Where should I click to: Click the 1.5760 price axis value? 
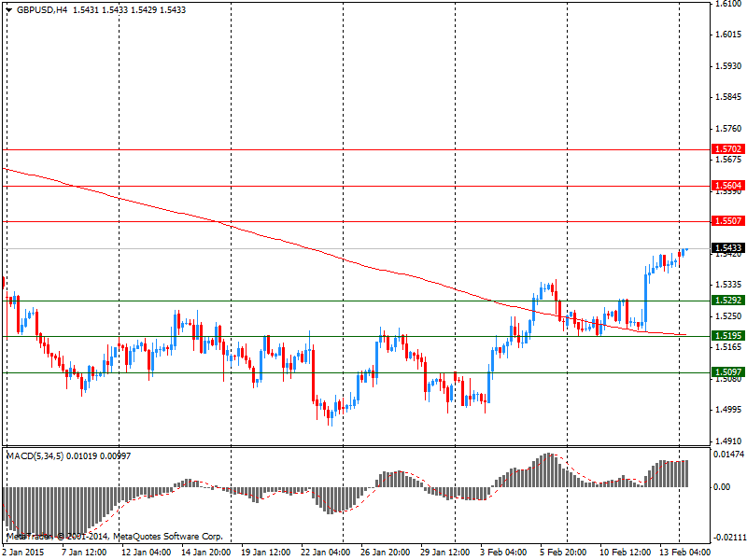click(728, 129)
